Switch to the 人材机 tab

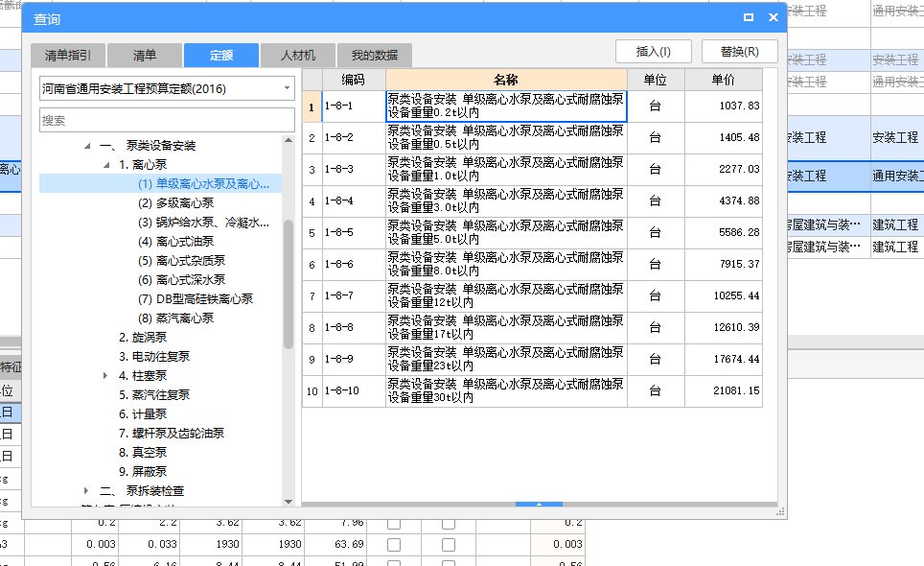(x=297, y=56)
